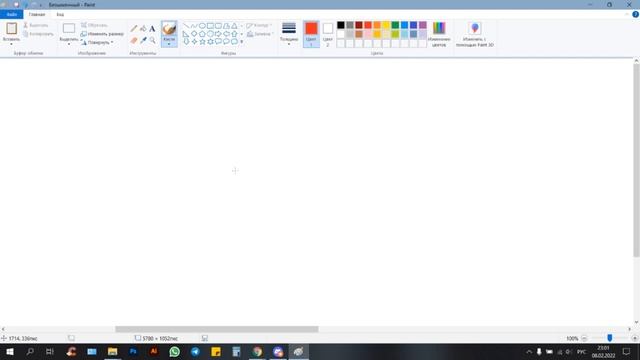Choose the Right arrow shape

click(x=218, y=34)
